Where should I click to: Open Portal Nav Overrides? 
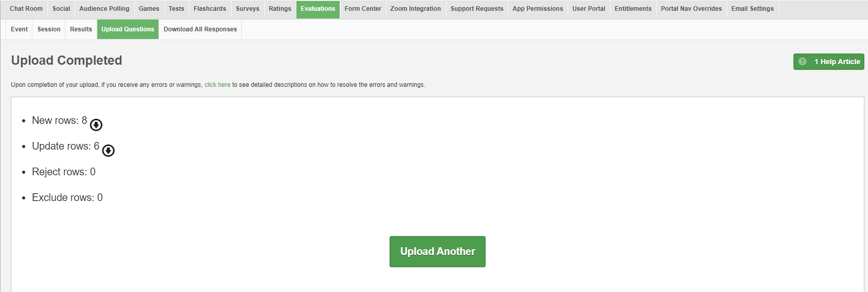point(691,9)
